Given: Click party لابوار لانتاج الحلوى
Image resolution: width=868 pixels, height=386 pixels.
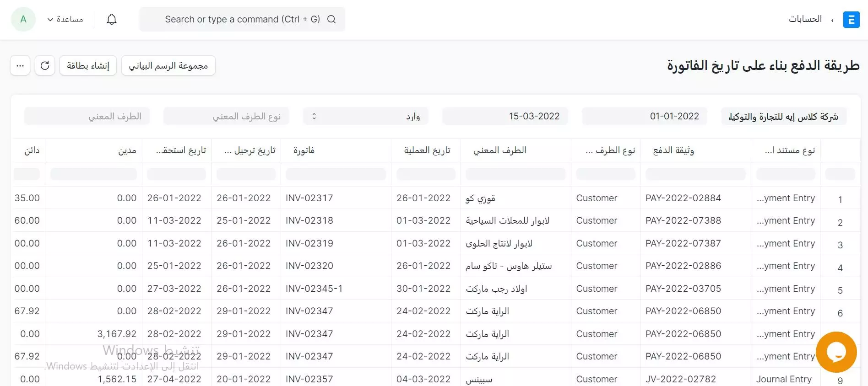Looking at the screenshot, I should 499,243.
